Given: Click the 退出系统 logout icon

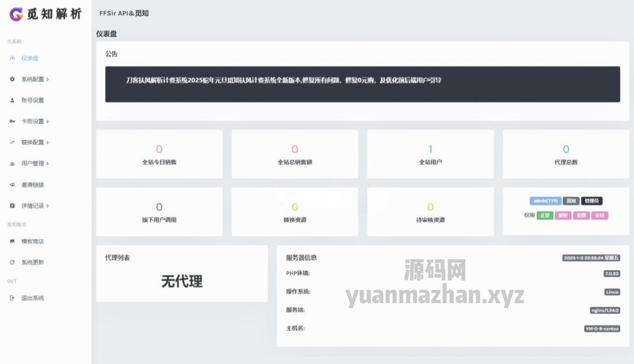Looking at the screenshot, I should tap(12, 298).
